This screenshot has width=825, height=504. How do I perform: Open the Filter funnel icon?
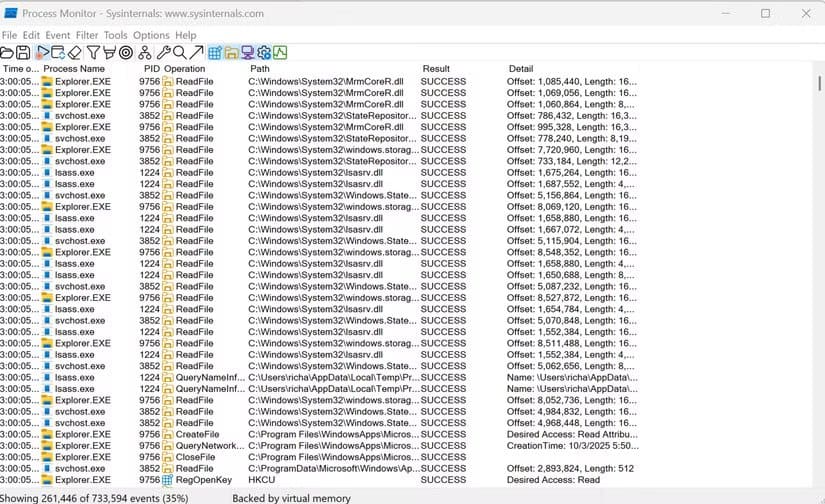[x=93, y=52]
